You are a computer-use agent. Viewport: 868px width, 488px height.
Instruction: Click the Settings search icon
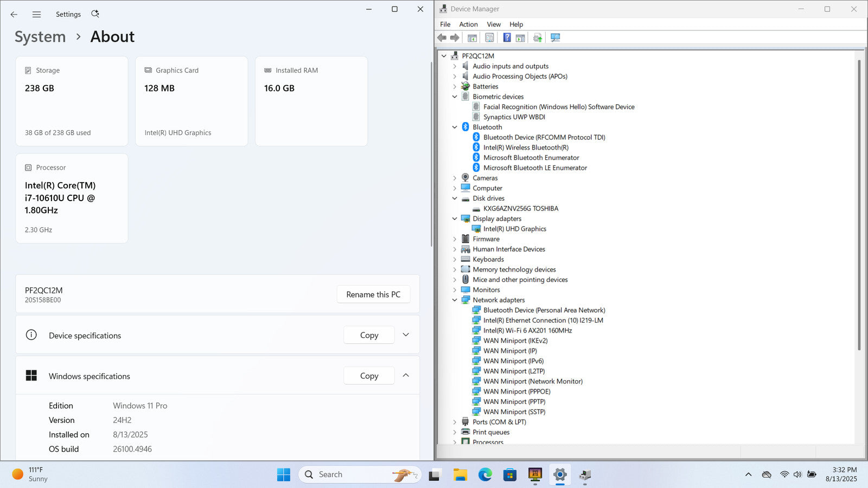pyautogui.click(x=95, y=14)
